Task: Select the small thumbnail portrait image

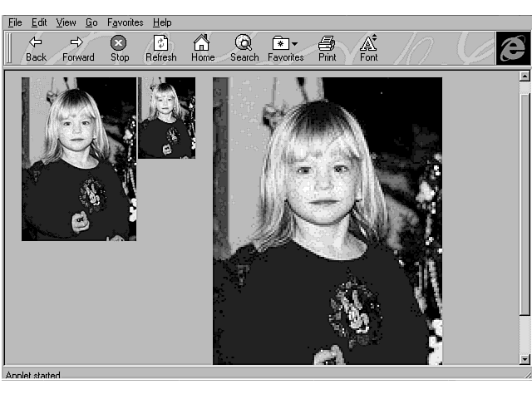Action: pos(166,117)
